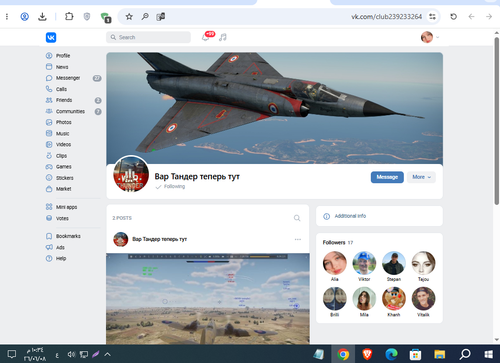Click the browser forward arrow

tap(489, 16)
